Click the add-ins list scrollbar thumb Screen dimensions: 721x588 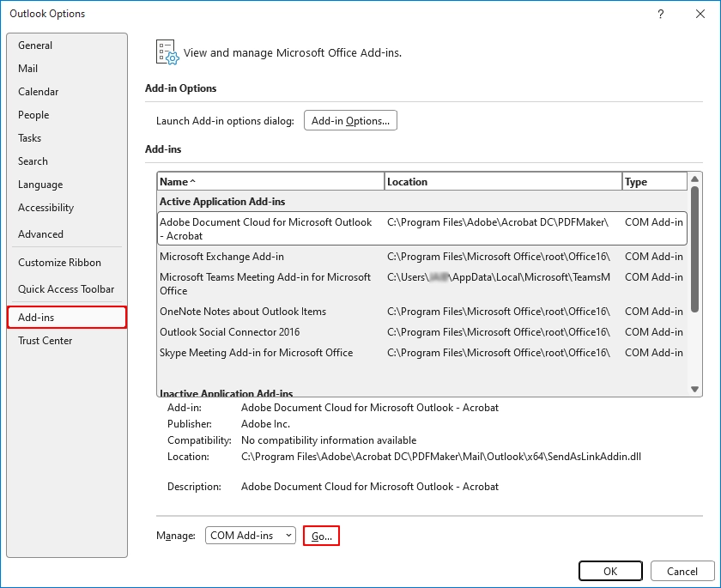pyautogui.click(x=694, y=249)
